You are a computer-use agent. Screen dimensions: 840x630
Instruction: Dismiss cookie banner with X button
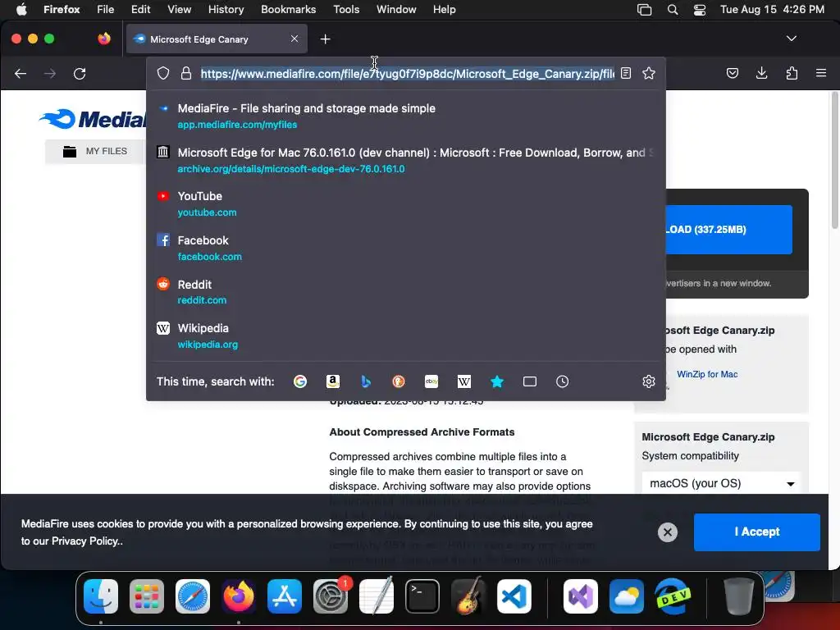pos(668,532)
